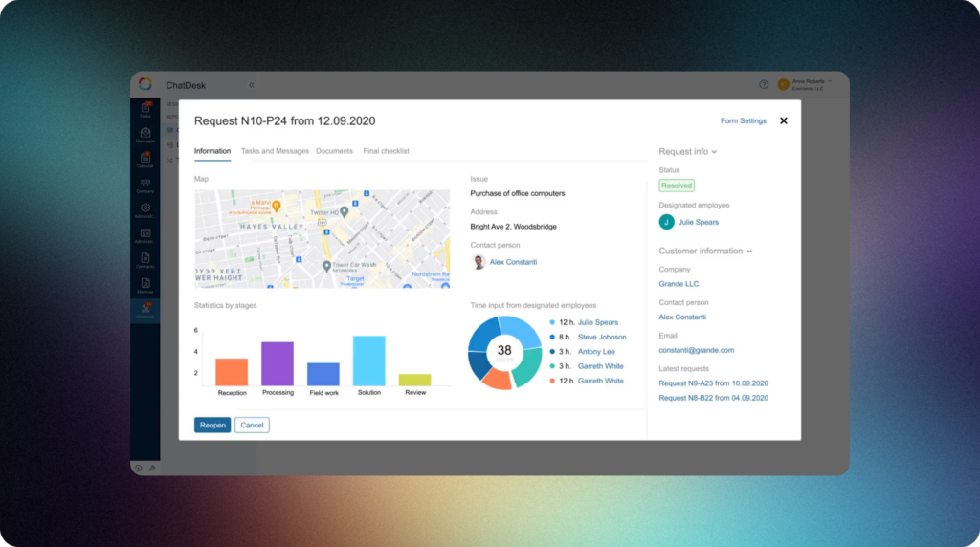Image resolution: width=980 pixels, height=547 pixels.
Task: Go to Calendar in the sidebar
Action: (x=145, y=160)
